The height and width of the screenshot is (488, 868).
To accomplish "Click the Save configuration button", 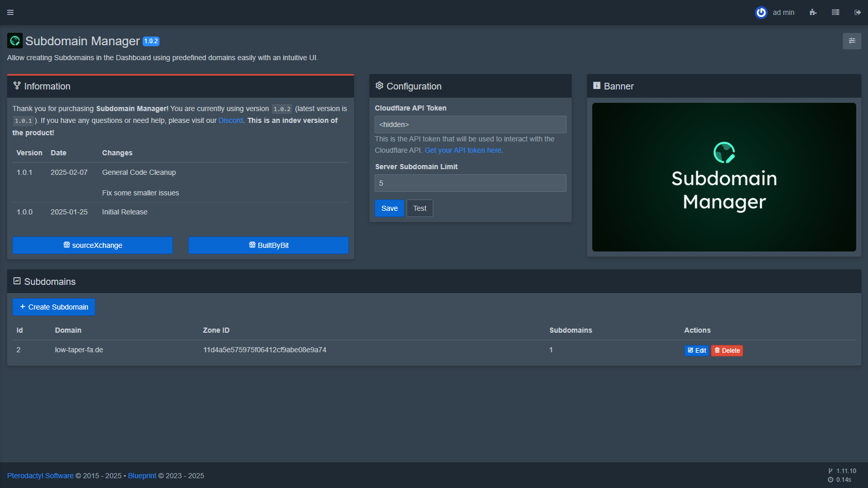I will coord(389,208).
